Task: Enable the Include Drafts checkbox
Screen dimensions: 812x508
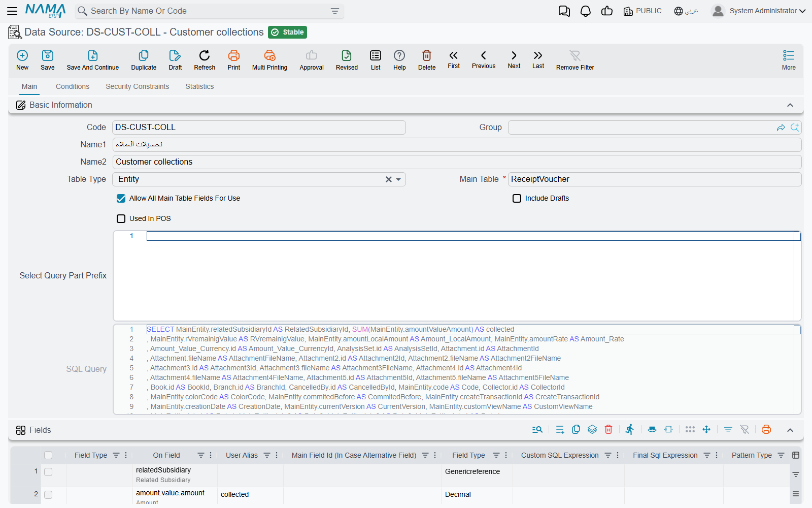Action: (517, 199)
